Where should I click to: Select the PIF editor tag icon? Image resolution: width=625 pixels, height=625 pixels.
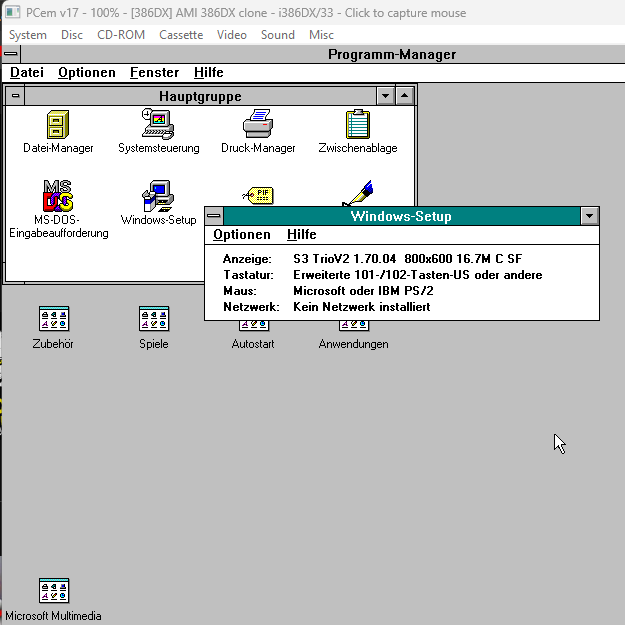coord(258,196)
